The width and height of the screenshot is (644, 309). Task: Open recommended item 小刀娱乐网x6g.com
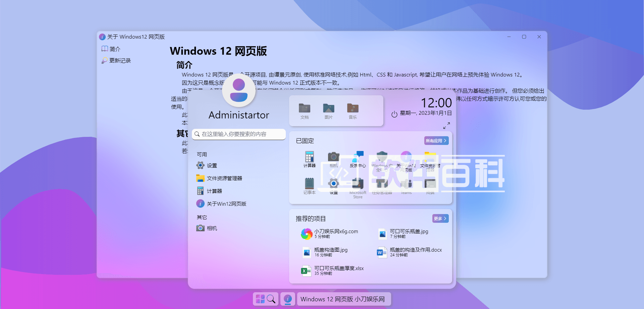(x=329, y=234)
